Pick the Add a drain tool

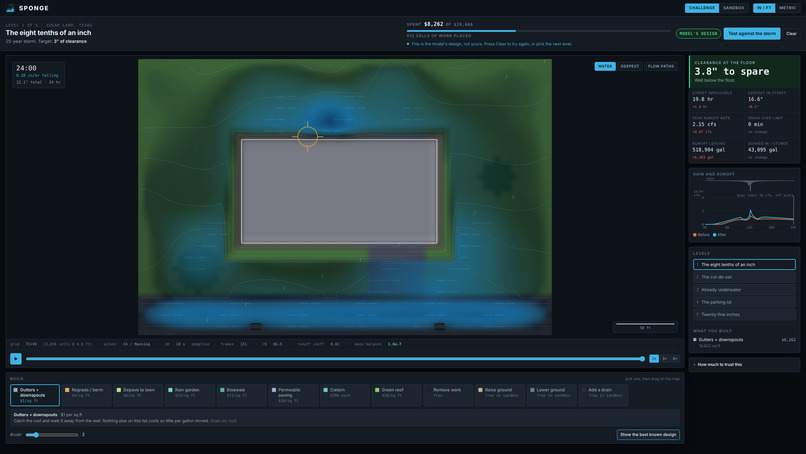[x=603, y=395]
